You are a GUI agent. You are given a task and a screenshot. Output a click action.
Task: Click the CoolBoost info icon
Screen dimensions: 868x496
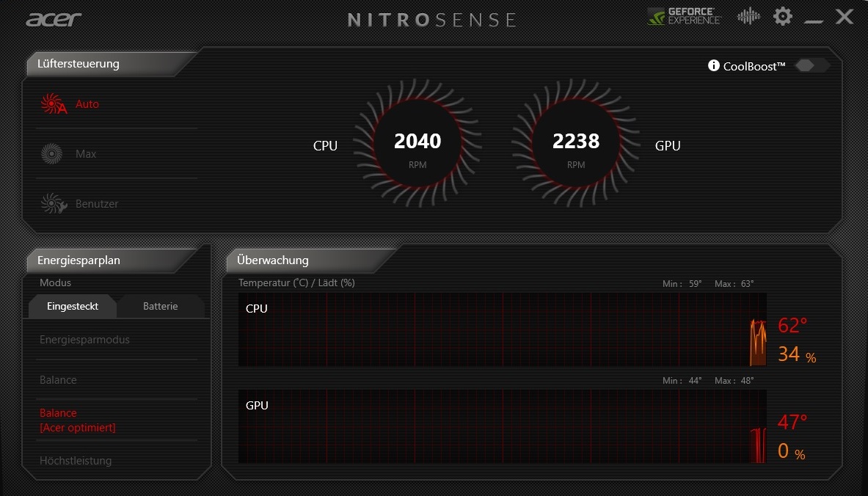coord(714,66)
